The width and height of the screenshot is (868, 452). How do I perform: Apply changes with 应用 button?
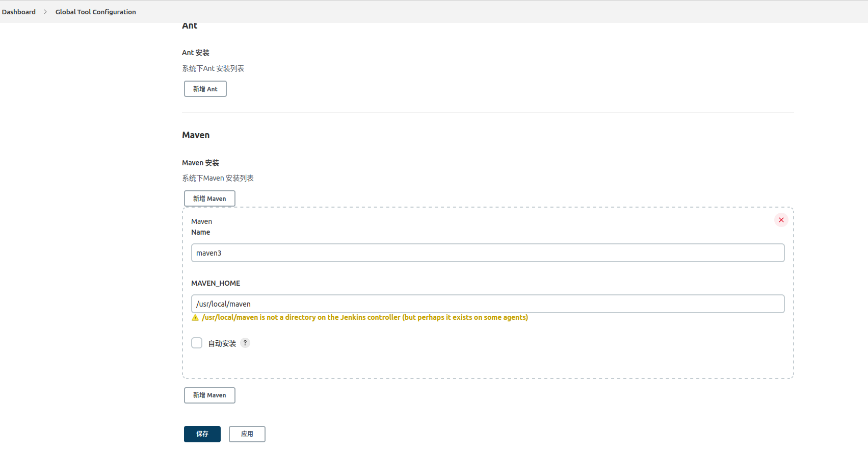tap(247, 434)
